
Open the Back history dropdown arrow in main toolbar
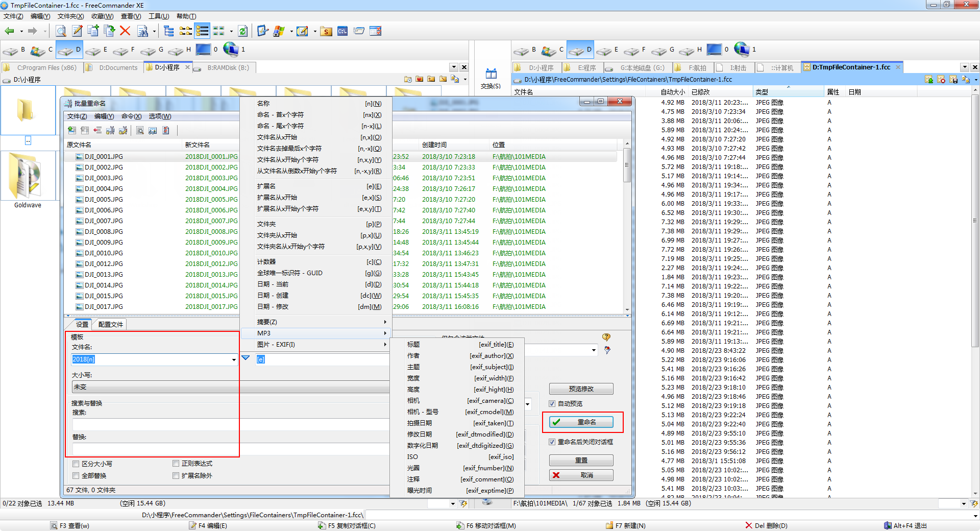[21, 32]
